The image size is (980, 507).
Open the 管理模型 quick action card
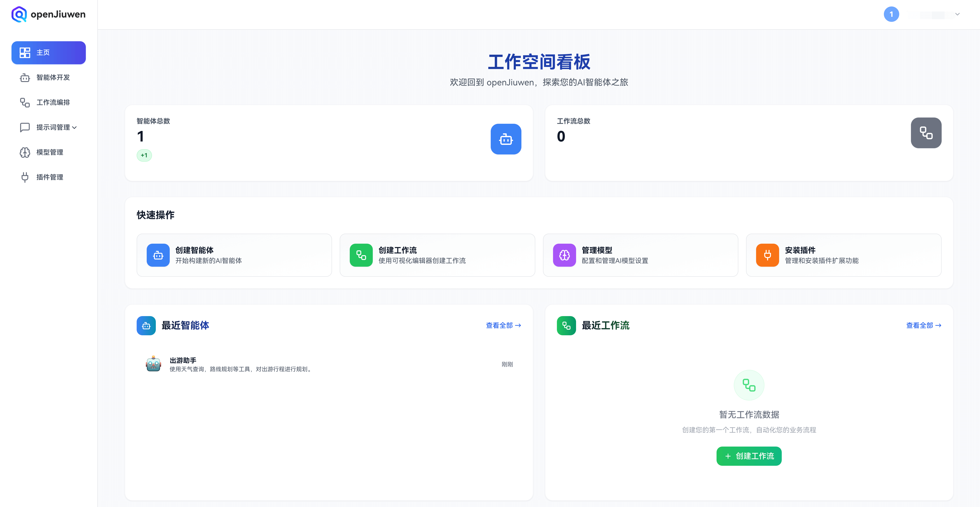640,255
